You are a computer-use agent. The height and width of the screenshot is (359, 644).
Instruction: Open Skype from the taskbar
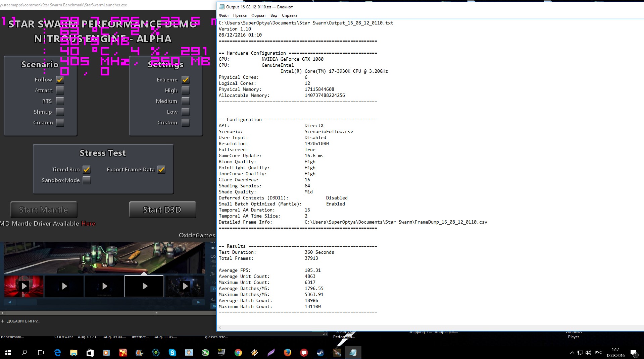(172, 353)
